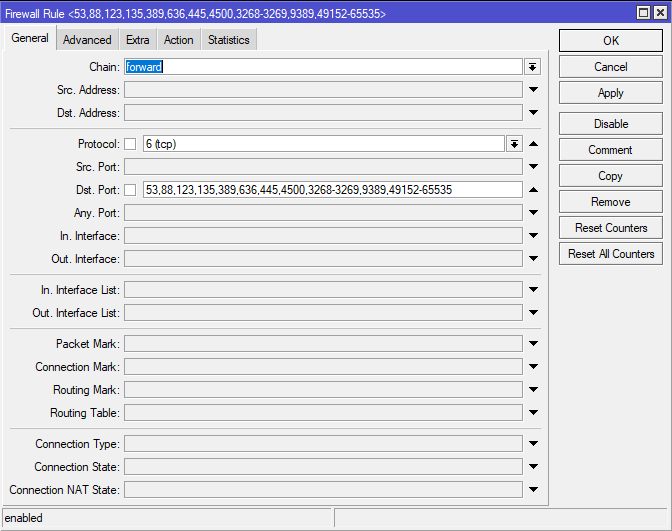Expand the Packet Mark field
Viewport: 672px width, 531px height.
click(x=533, y=344)
